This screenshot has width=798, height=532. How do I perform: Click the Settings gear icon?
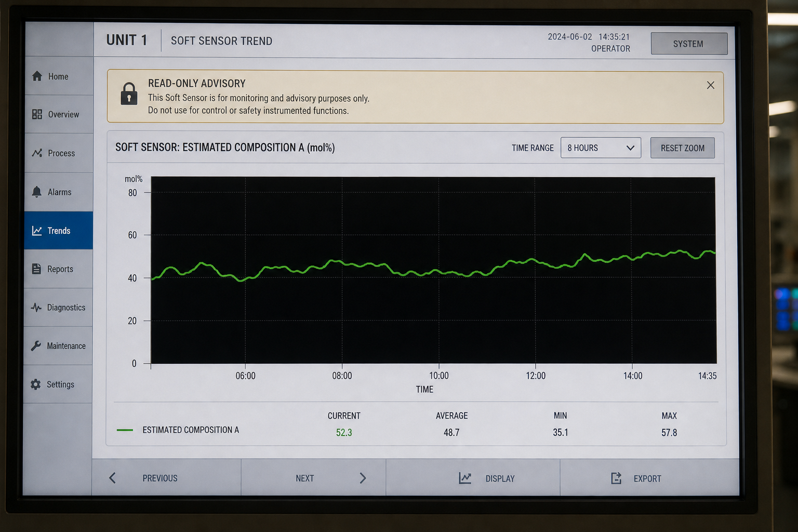(35, 384)
